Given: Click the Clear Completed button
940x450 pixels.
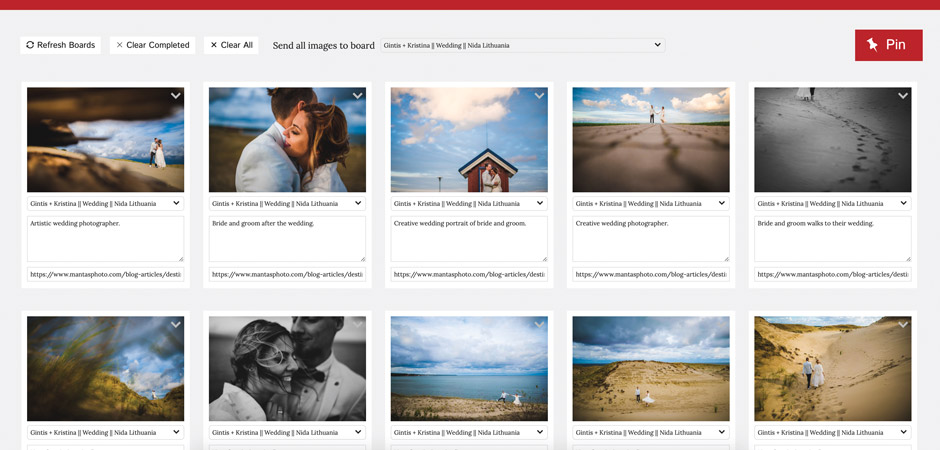Looking at the screenshot, I should pyautogui.click(x=152, y=45).
